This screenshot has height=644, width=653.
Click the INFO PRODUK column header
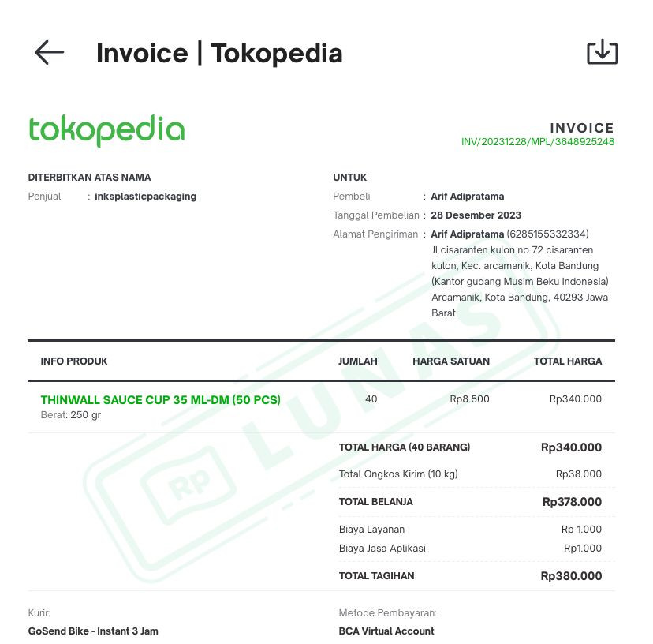tap(74, 361)
